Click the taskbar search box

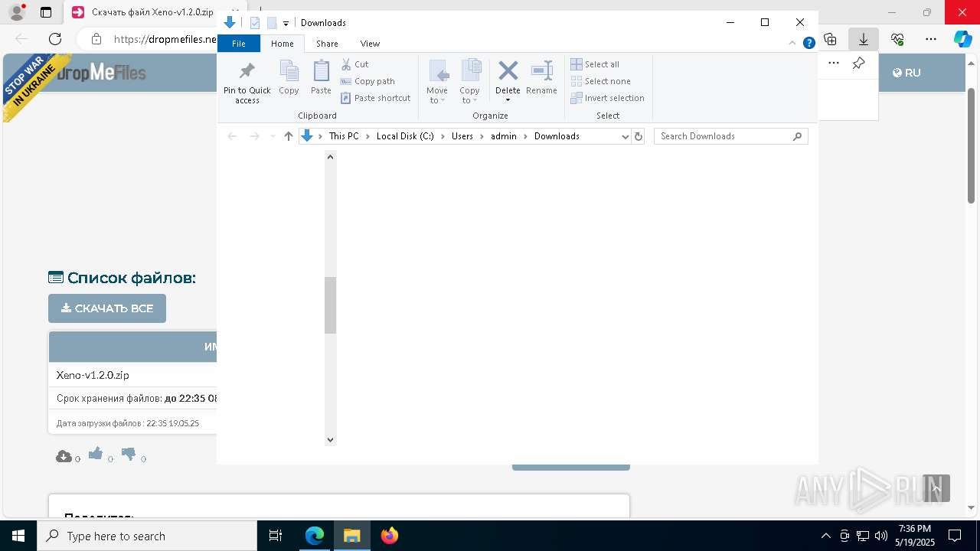point(147,536)
